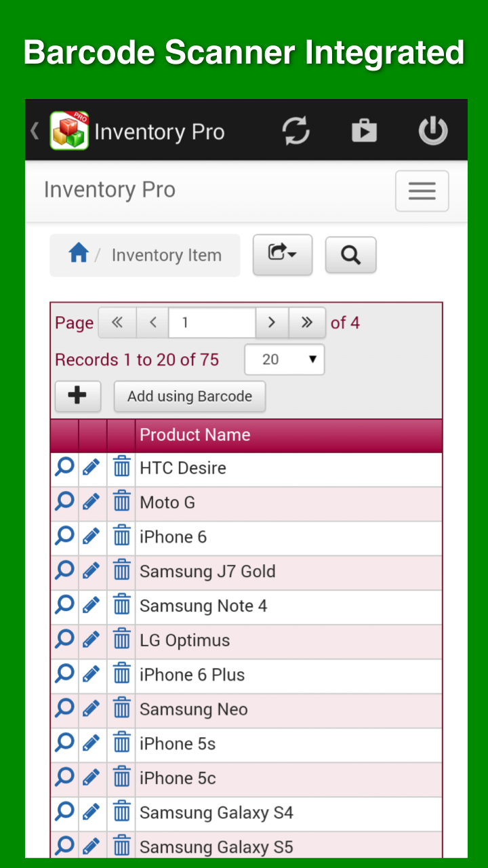View Samsung Neo record details

click(64, 709)
